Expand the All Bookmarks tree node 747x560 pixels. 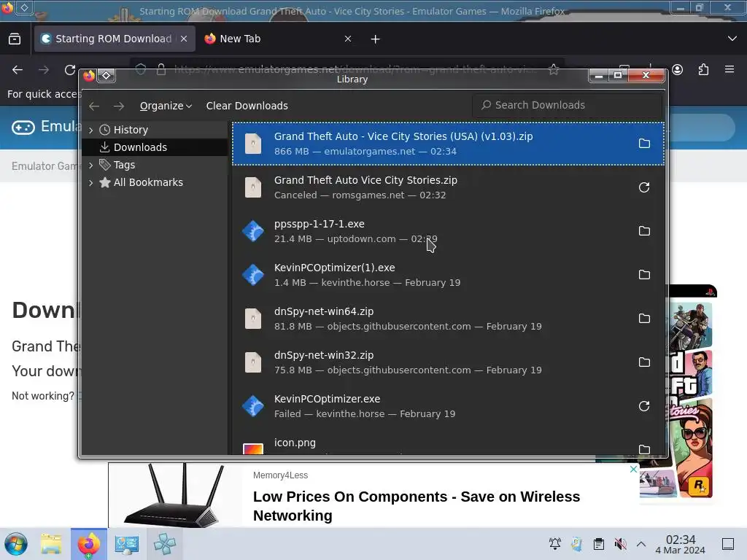[91, 182]
